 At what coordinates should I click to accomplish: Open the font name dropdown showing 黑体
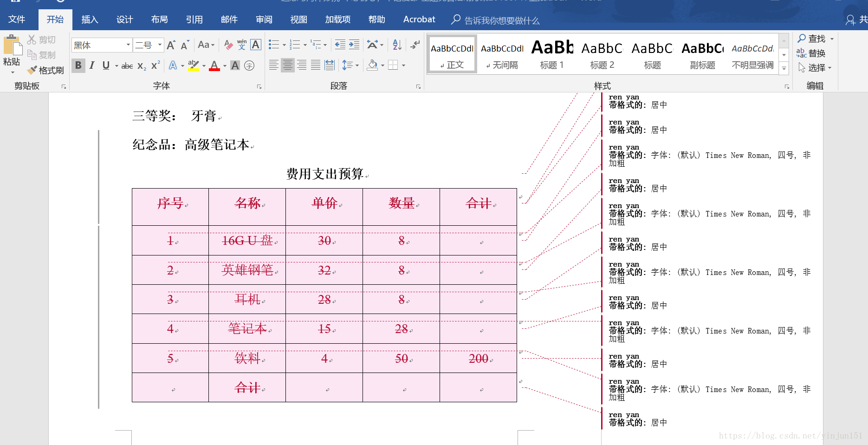[x=128, y=45]
